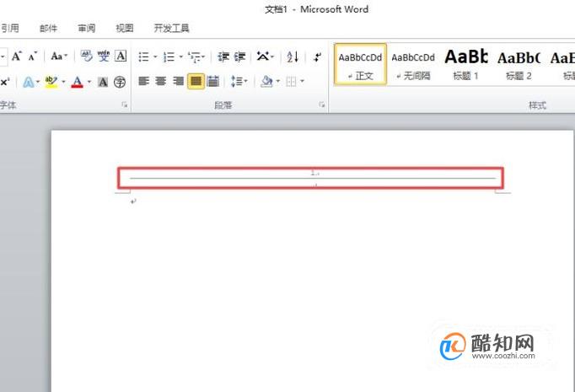Expand the numbering library dropdown arrow

coord(180,56)
